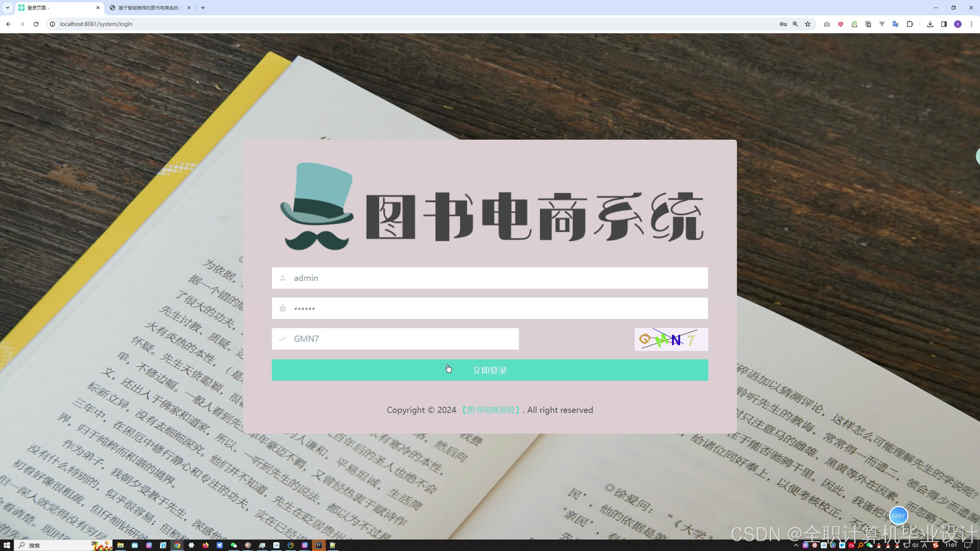Open the zoom magnifier icon in address bar
980x551 pixels.
coord(795,24)
